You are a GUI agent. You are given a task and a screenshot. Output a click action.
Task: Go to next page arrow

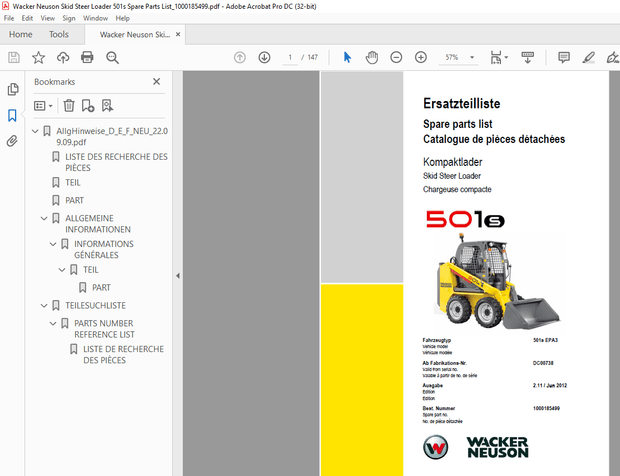[x=264, y=58]
